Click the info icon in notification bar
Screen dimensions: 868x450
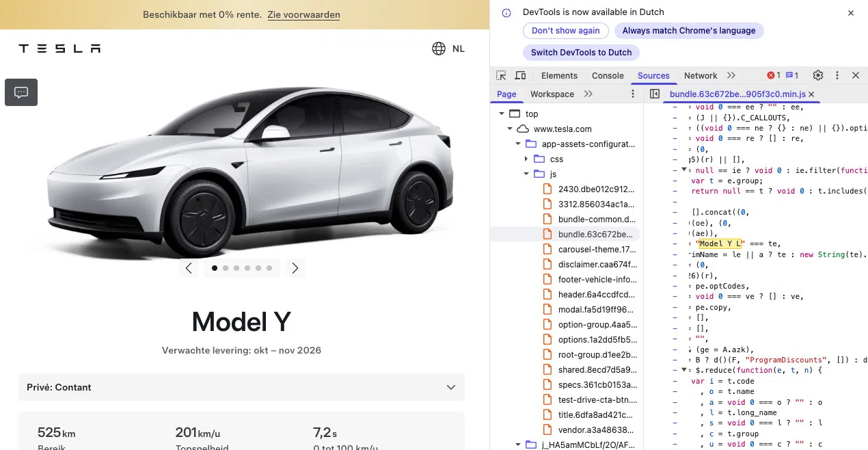coord(506,12)
